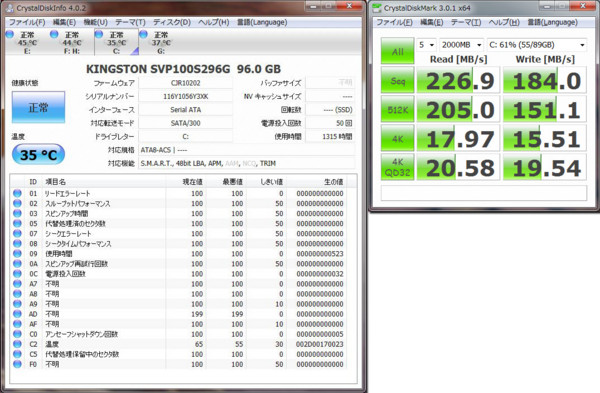Open 言語(Language) menu in CrystalDiskMark

point(552,22)
